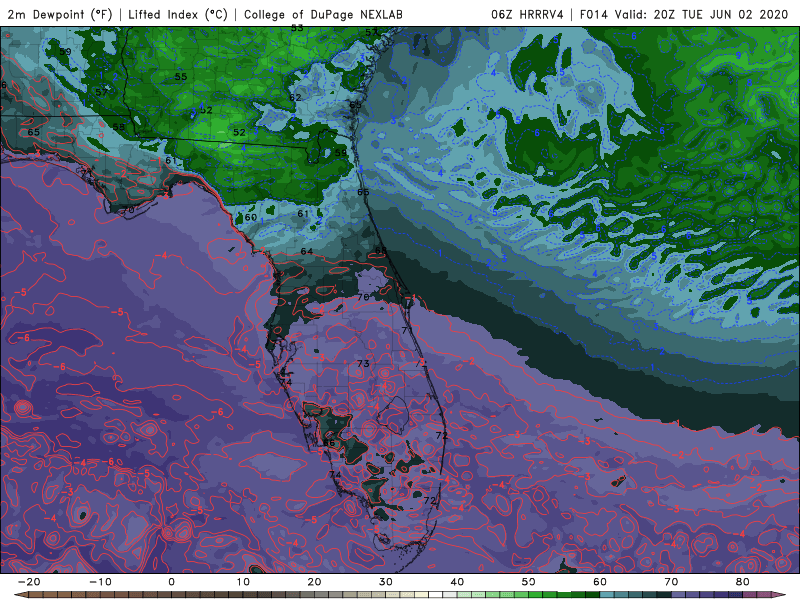Viewport: 800px width, 600px height.
Task: Click the dewpoint value 55 on the map
Action: [181, 77]
